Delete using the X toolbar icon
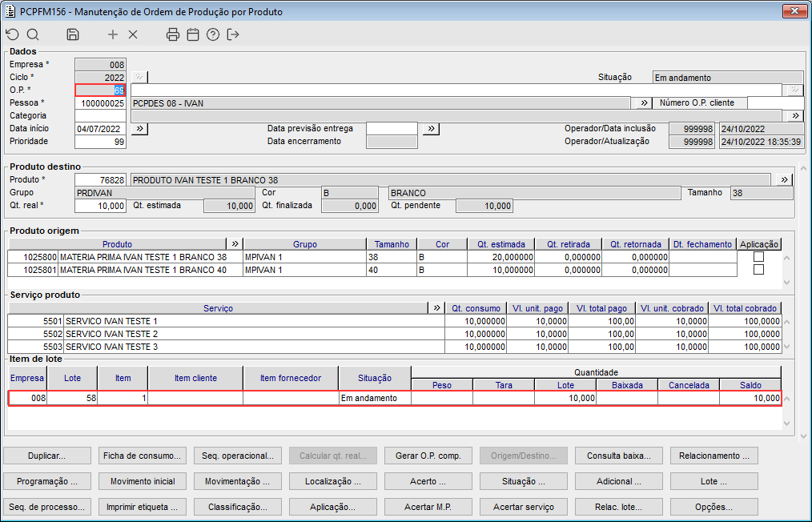 133,34
